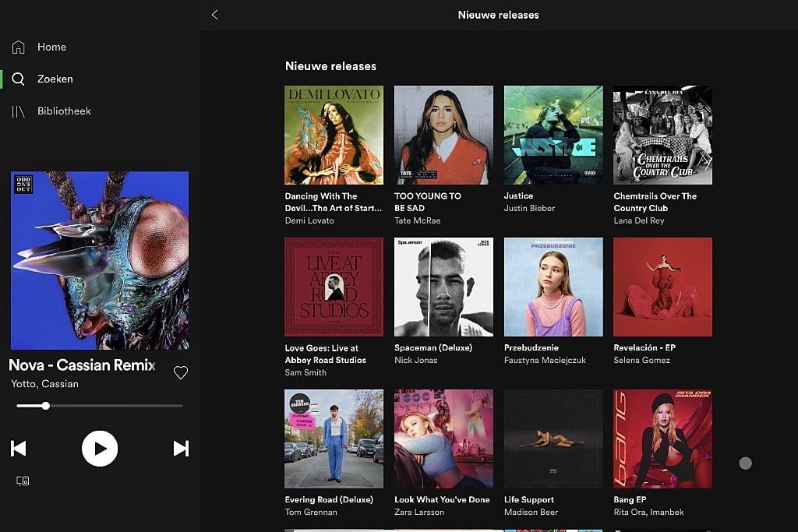Click the Look What You've Done title
The image size is (798, 532).
tap(442, 500)
